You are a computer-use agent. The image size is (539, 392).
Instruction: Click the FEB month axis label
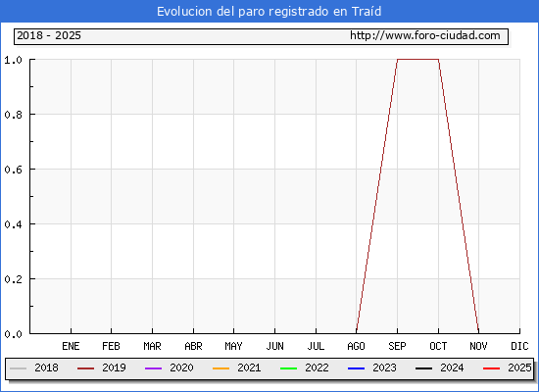(111, 346)
